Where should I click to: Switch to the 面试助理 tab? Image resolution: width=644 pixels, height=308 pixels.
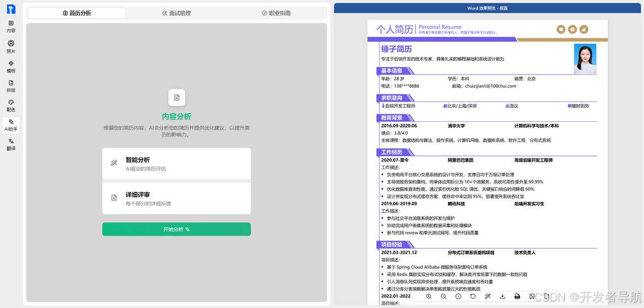point(177,13)
